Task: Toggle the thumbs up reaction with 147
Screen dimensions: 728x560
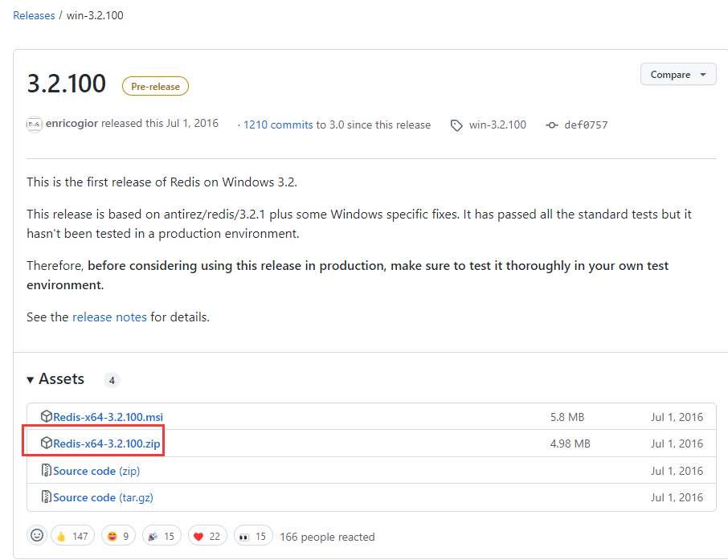Action: coord(72,536)
